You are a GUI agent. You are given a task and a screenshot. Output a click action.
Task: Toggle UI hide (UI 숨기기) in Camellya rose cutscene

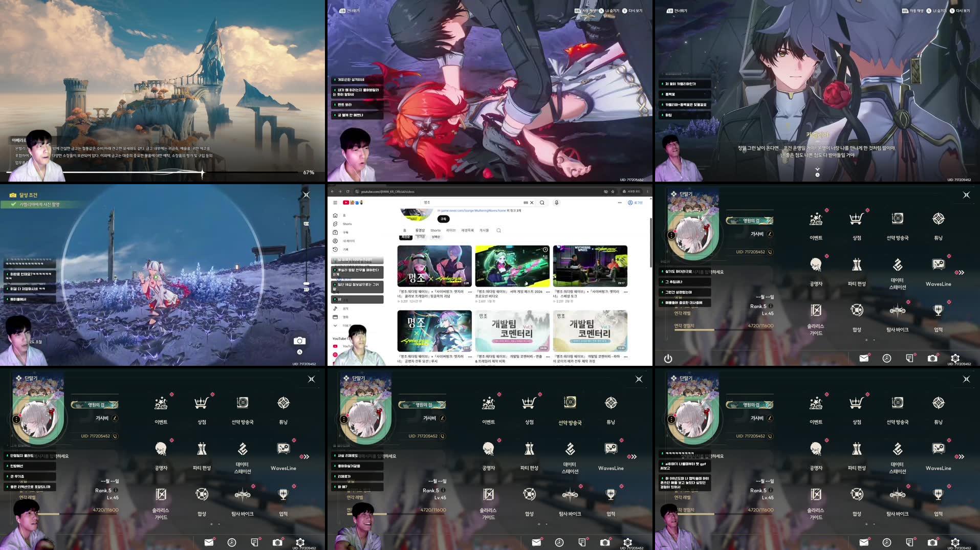click(x=936, y=11)
